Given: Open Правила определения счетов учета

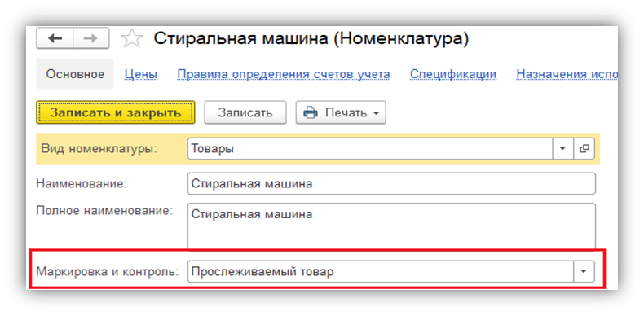Looking at the screenshot, I should pyautogui.click(x=284, y=74).
